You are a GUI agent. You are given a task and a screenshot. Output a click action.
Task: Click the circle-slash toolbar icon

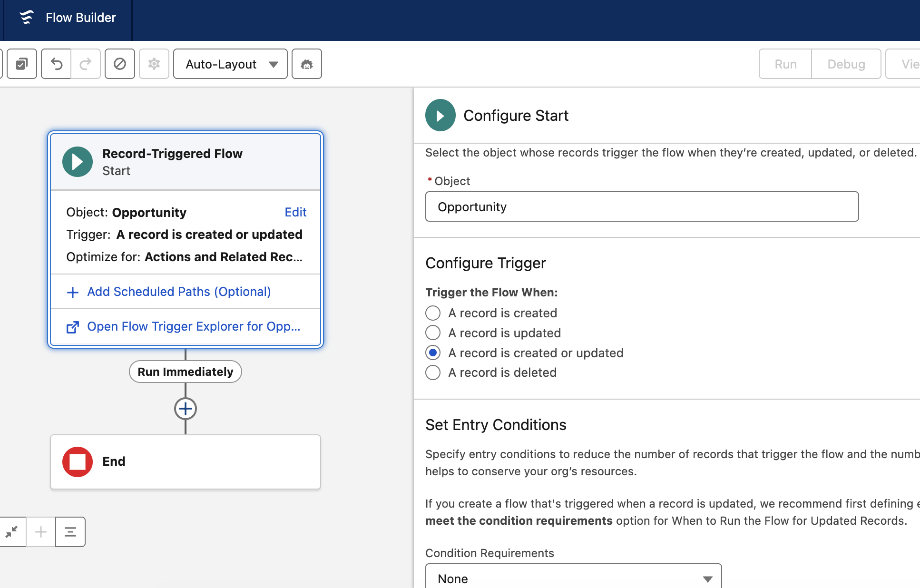tap(120, 64)
